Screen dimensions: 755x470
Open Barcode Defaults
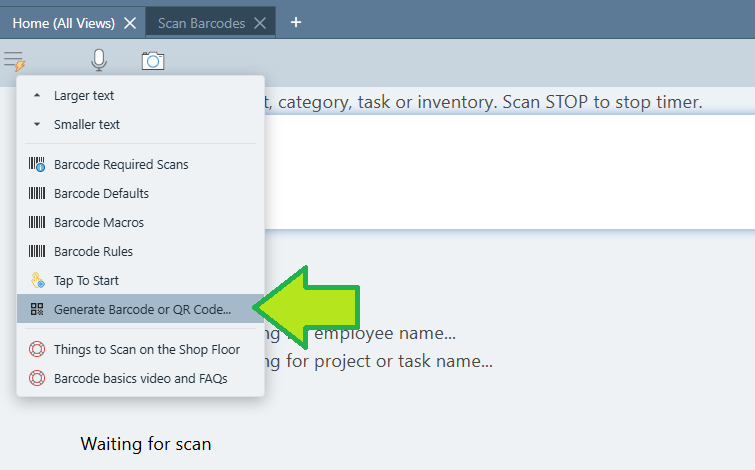point(141,193)
